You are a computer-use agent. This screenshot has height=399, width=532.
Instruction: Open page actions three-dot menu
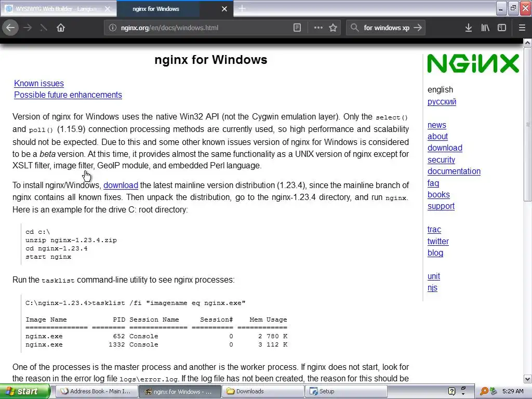(318, 28)
